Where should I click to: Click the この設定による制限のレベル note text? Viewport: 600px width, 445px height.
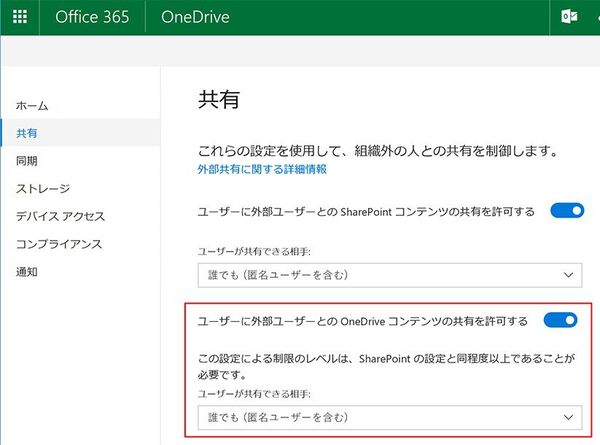[386, 367]
